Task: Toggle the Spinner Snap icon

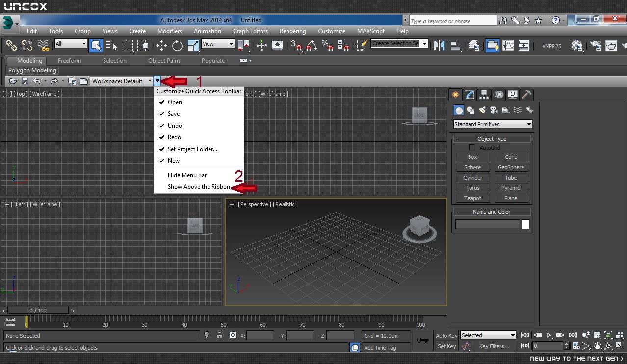Action: (343, 45)
